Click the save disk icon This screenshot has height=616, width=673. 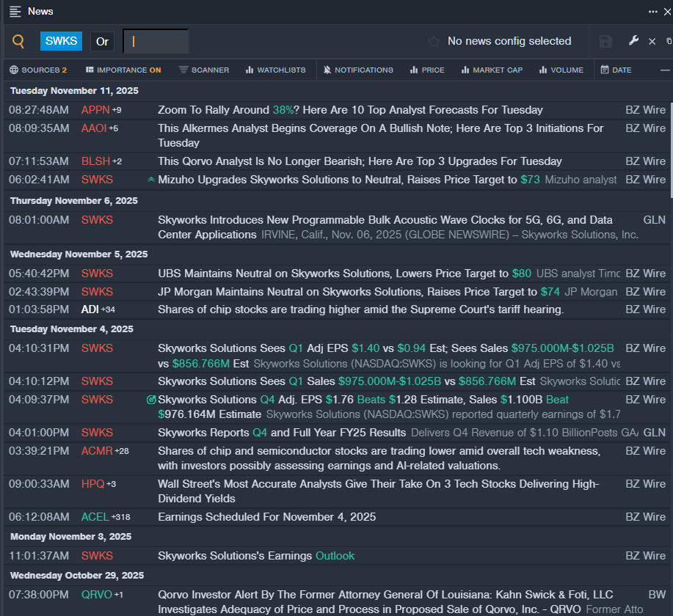pos(605,42)
